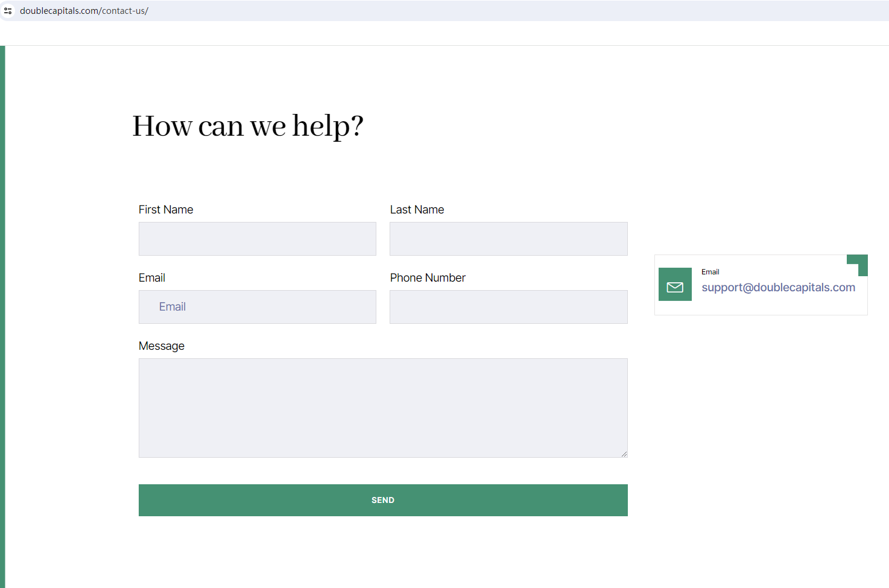Screen dimensions: 889x588
Task: Open the support@doublecapitals.com email link
Action: 778,288
